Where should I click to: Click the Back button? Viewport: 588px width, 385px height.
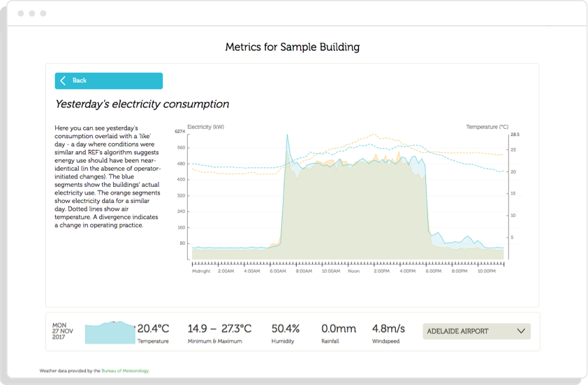pos(108,81)
